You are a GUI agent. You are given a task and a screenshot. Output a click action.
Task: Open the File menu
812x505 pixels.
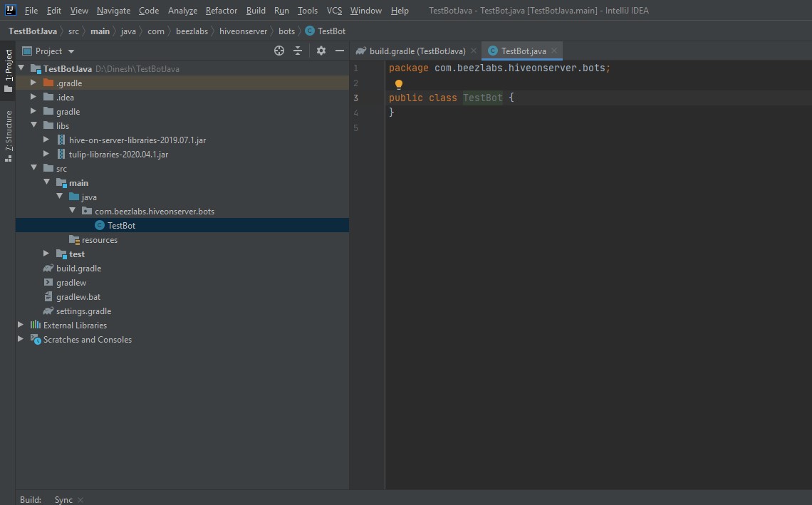[x=31, y=11]
